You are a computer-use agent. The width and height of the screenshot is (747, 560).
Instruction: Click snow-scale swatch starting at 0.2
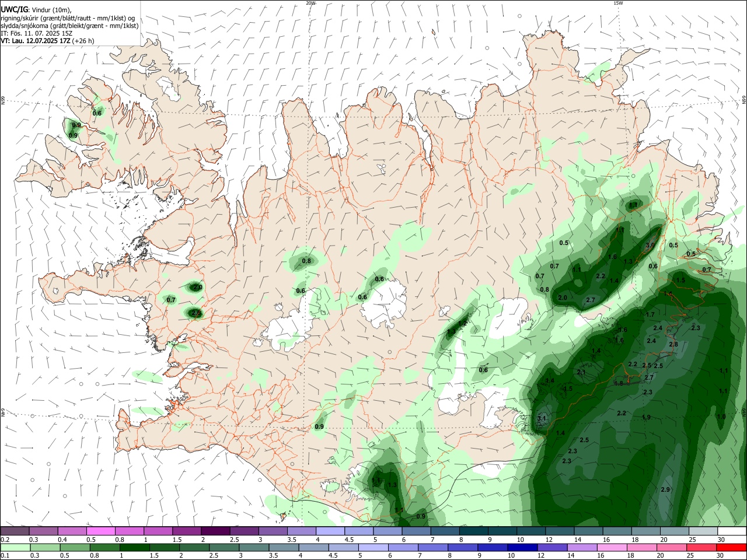(x=15, y=531)
